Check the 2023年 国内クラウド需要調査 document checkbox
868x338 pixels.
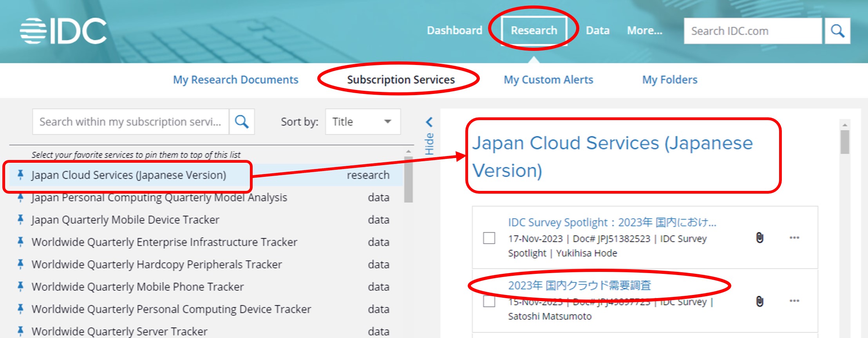489,301
